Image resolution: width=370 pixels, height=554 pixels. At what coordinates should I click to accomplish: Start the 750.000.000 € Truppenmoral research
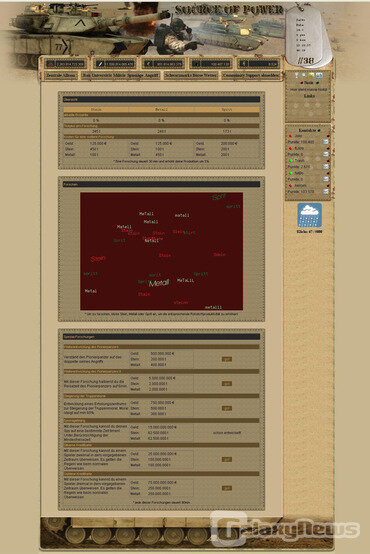tap(227, 408)
